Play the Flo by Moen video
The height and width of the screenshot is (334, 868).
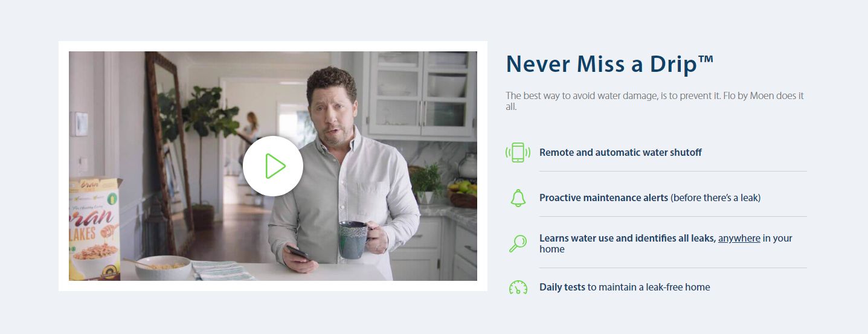click(273, 166)
